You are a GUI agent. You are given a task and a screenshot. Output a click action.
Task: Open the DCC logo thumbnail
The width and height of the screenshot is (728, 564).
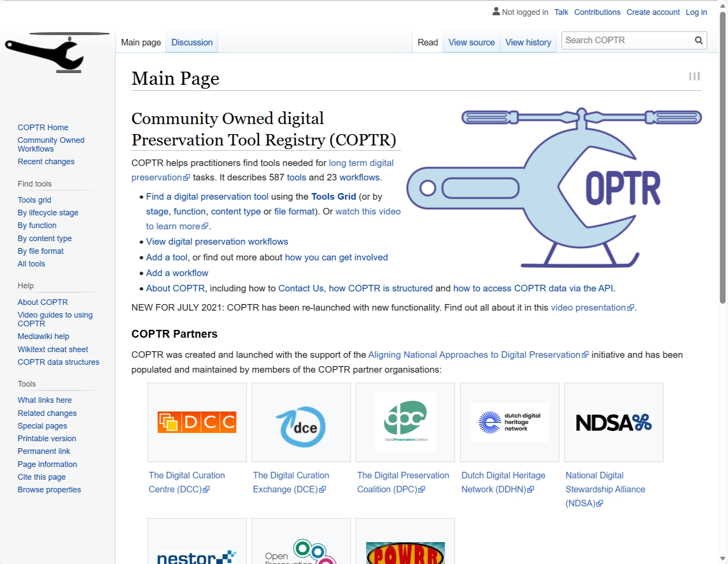tap(197, 422)
